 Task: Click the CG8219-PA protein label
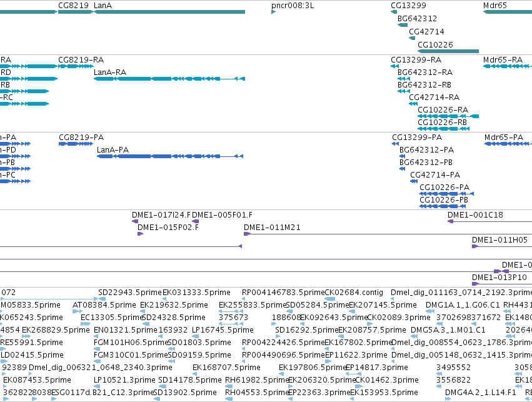coord(81,138)
